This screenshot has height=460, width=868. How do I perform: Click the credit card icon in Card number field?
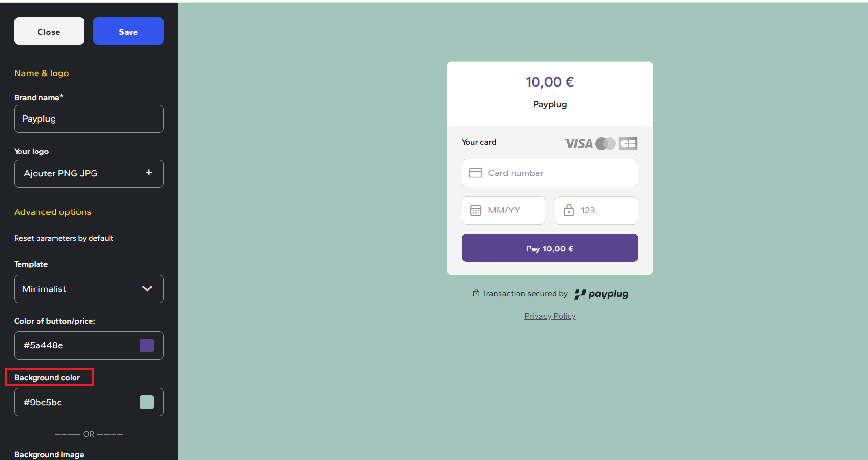[476, 173]
